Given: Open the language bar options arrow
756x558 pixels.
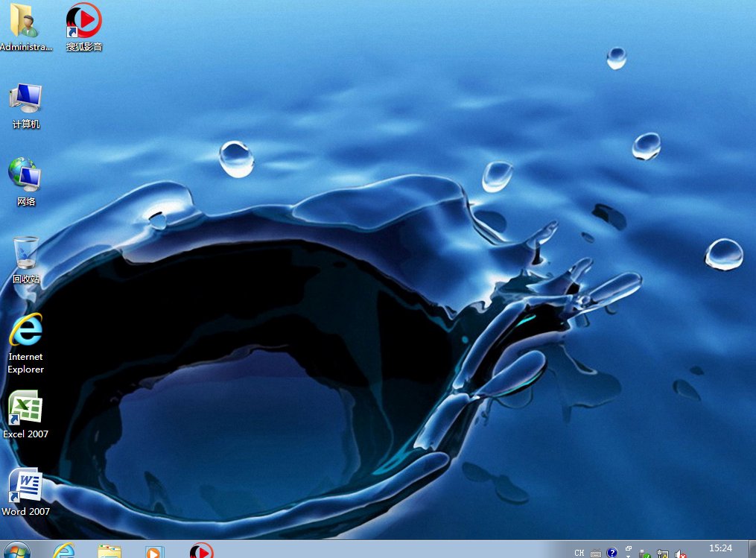Looking at the screenshot, I should 628,556.
